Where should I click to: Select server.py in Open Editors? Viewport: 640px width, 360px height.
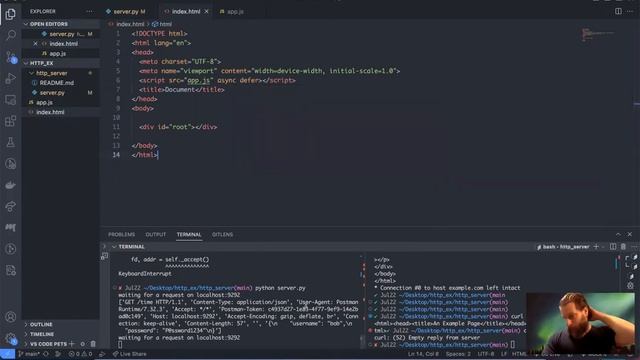(61, 34)
